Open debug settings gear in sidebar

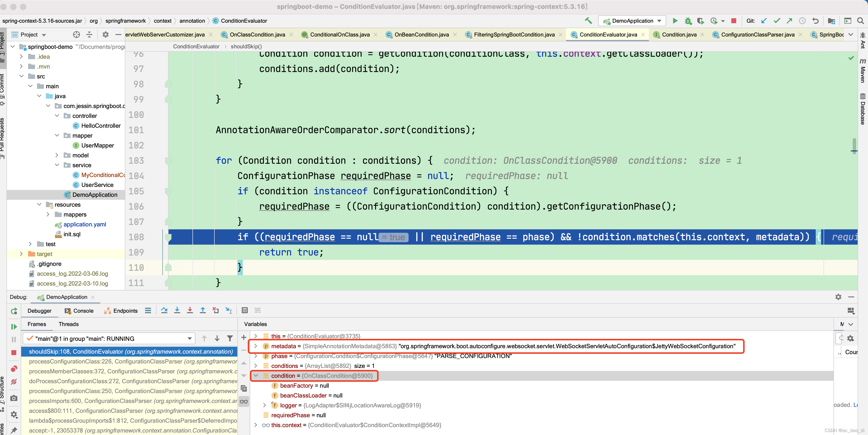point(14,414)
